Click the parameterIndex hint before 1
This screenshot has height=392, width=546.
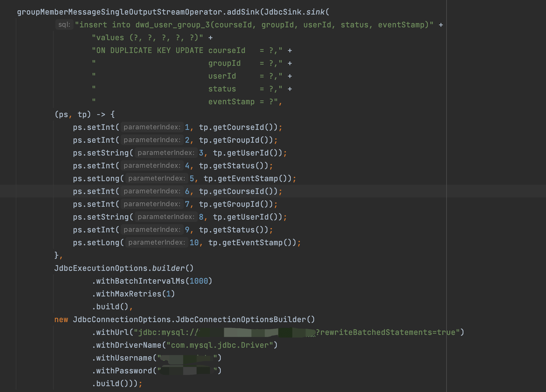click(152, 127)
